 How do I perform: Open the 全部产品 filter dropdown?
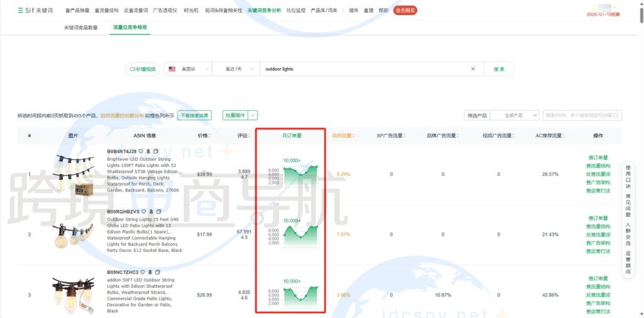[514, 116]
